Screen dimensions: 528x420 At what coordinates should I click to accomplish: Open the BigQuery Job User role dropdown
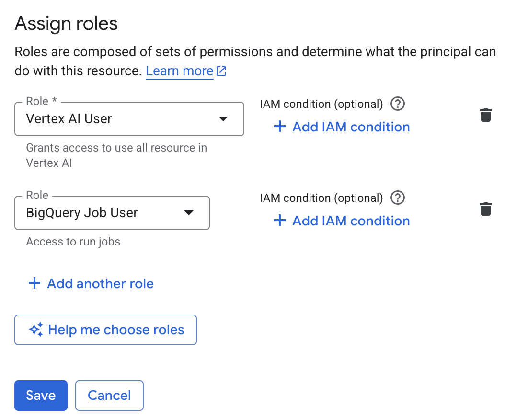[x=189, y=213]
